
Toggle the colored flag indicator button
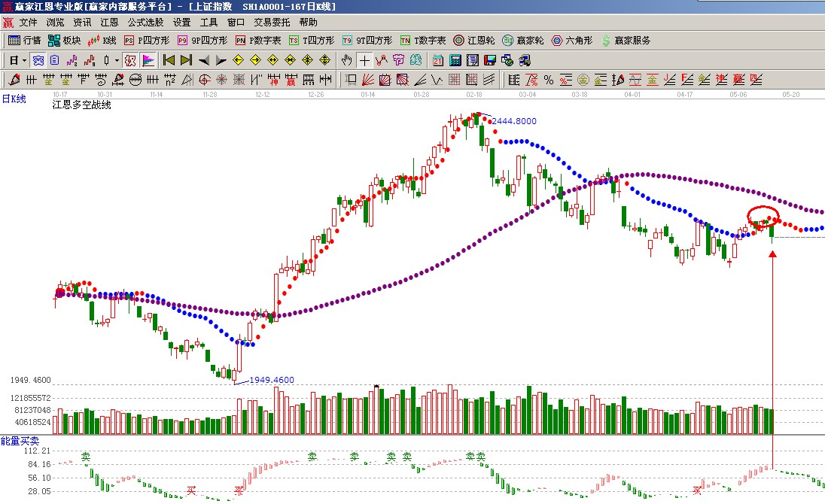[148, 60]
